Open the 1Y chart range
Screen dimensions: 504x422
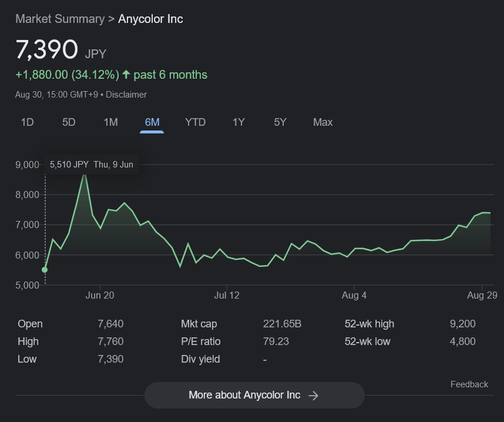238,122
